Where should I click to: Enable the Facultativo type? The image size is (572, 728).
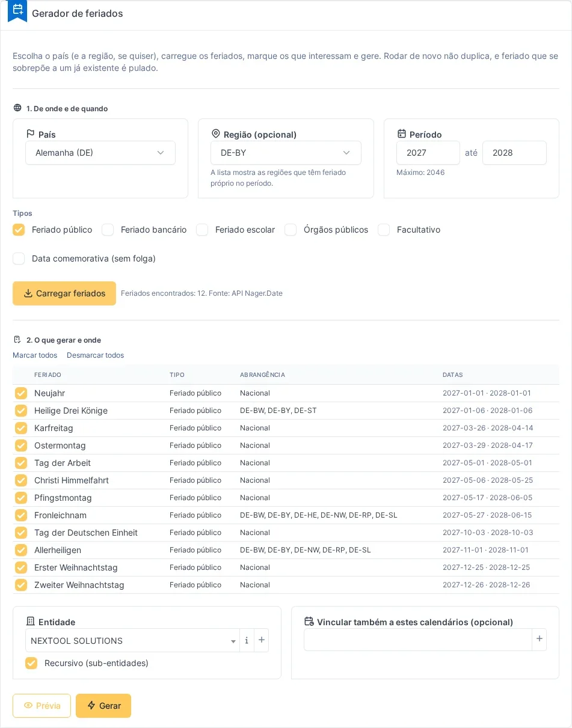[x=384, y=230]
